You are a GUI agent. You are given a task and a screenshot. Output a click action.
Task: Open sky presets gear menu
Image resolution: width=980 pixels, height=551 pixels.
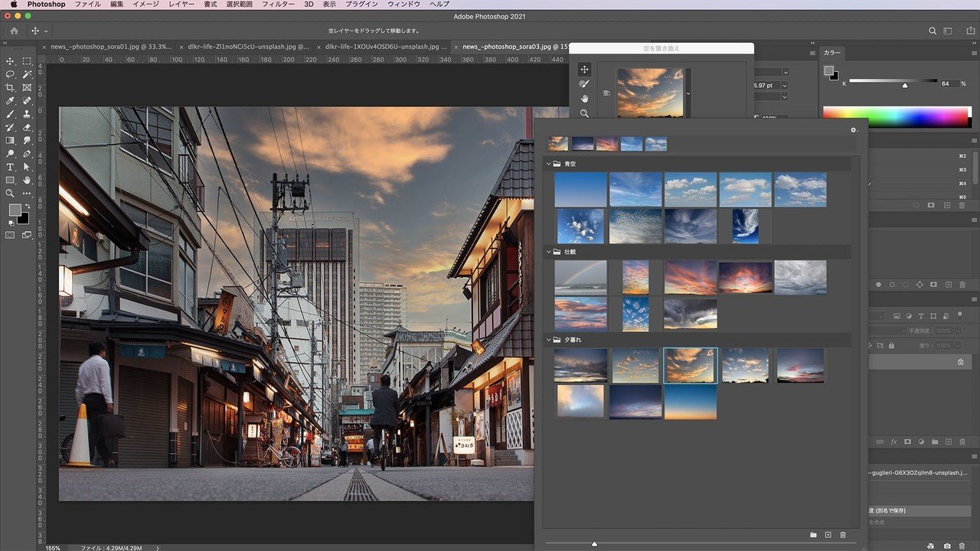pyautogui.click(x=854, y=130)
